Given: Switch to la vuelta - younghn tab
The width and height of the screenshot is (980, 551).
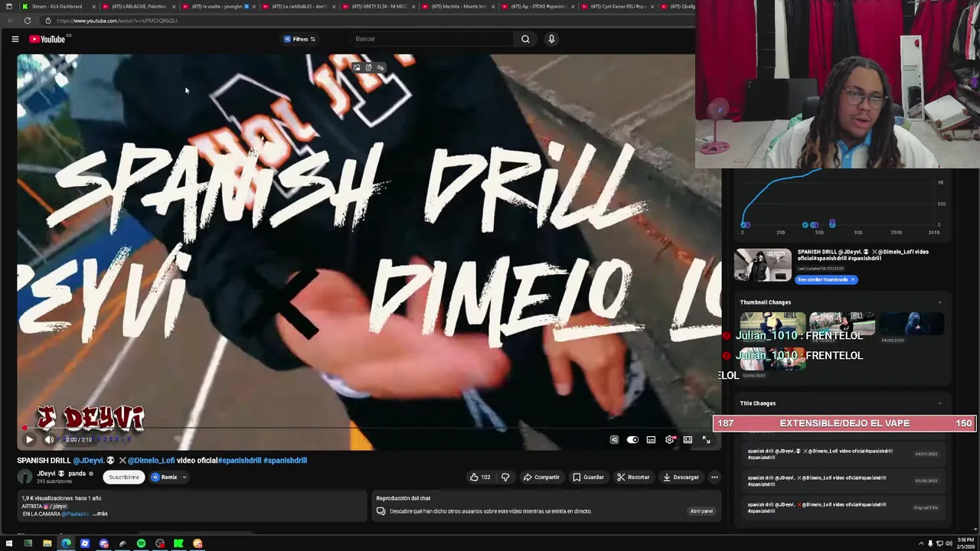Looking at the screenshot, I should tap(218, 6).
